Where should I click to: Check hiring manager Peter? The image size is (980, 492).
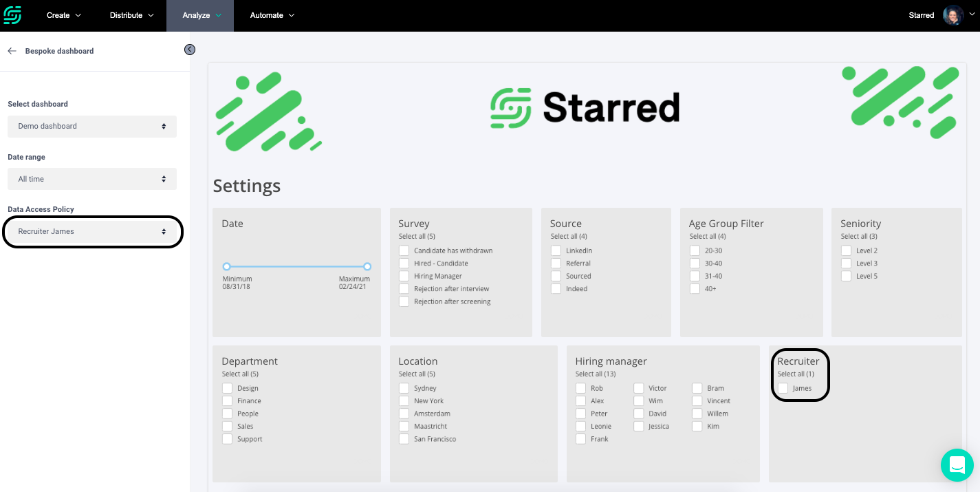581,414
